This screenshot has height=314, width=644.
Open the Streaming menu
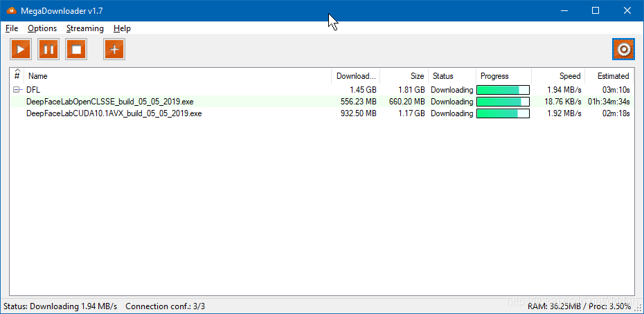pos(85,28)
